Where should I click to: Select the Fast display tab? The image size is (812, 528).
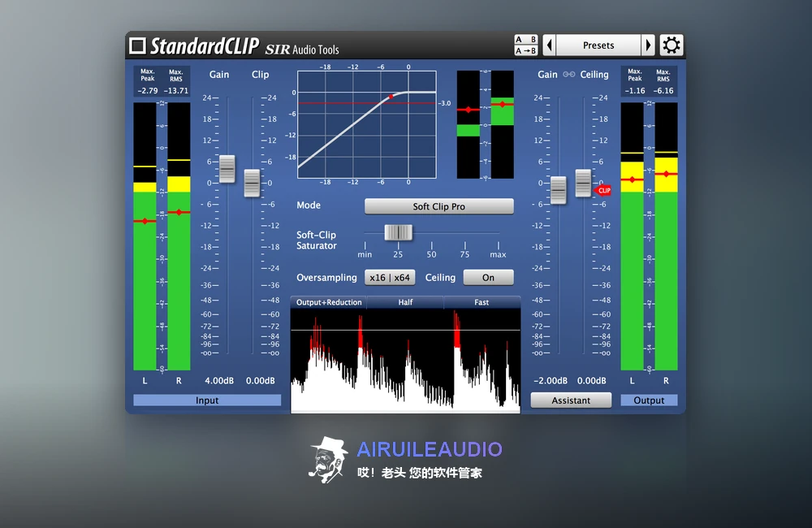[x=482, y=302]
